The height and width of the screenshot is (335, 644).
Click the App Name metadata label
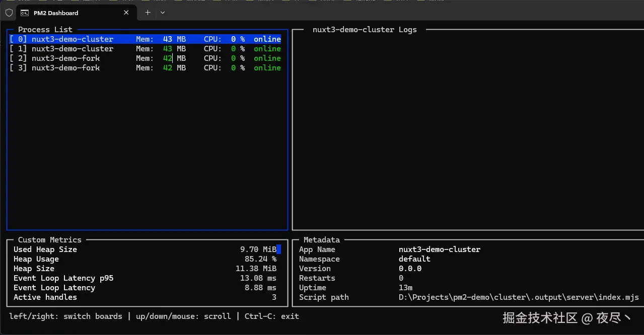[317, 249]
